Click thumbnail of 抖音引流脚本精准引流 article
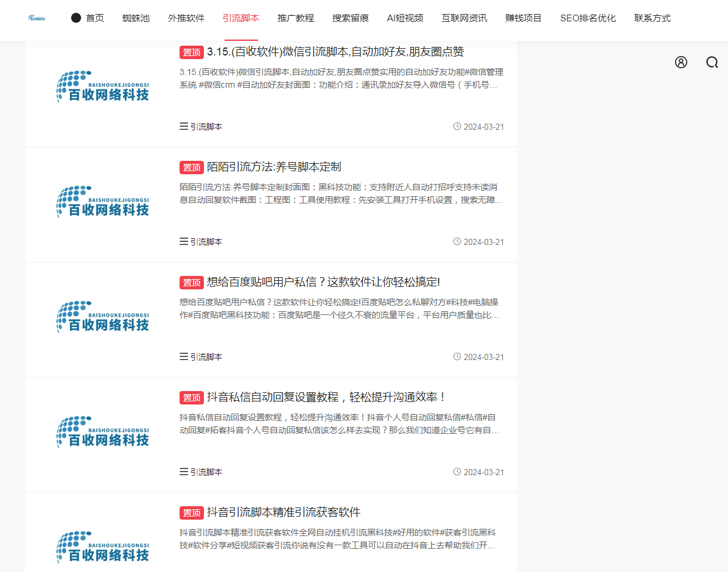The width and height of the screenshot is (728, 572). [x=103, y=548]
